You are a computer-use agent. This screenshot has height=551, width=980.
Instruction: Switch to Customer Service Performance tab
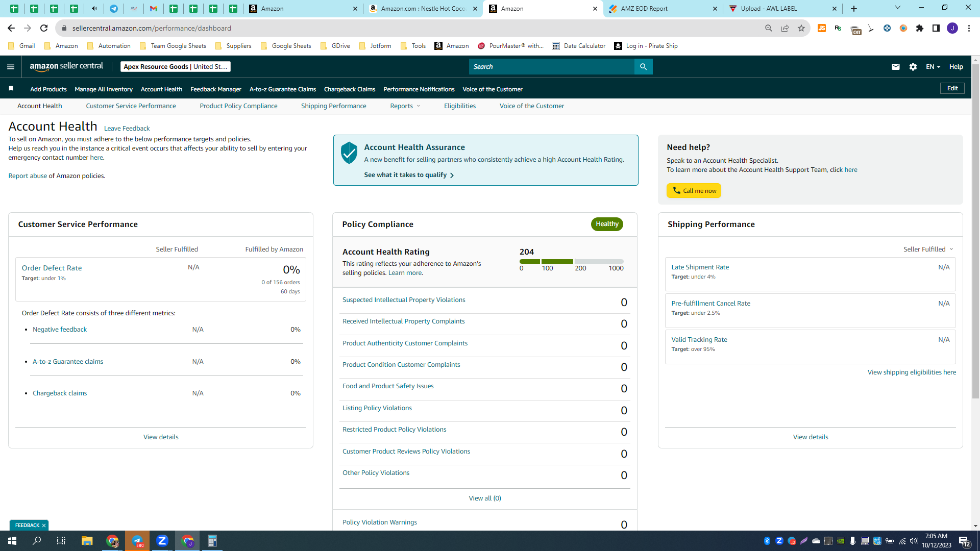tap(131, 106)
